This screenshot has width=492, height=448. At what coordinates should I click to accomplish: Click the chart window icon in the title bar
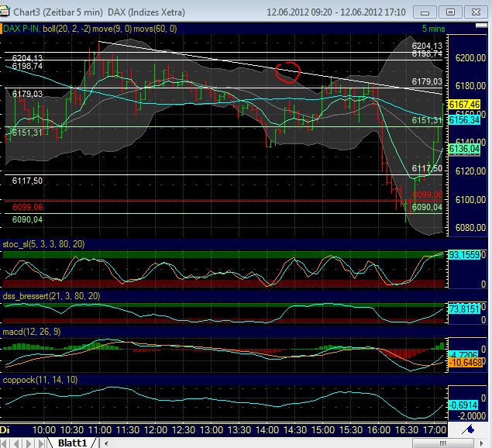point(5,12)
